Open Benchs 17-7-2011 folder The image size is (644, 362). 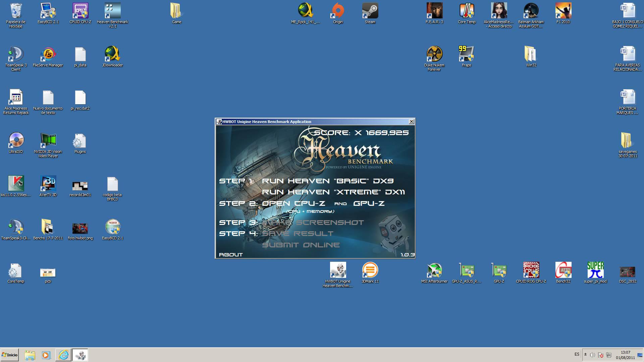tap(48, 230)
